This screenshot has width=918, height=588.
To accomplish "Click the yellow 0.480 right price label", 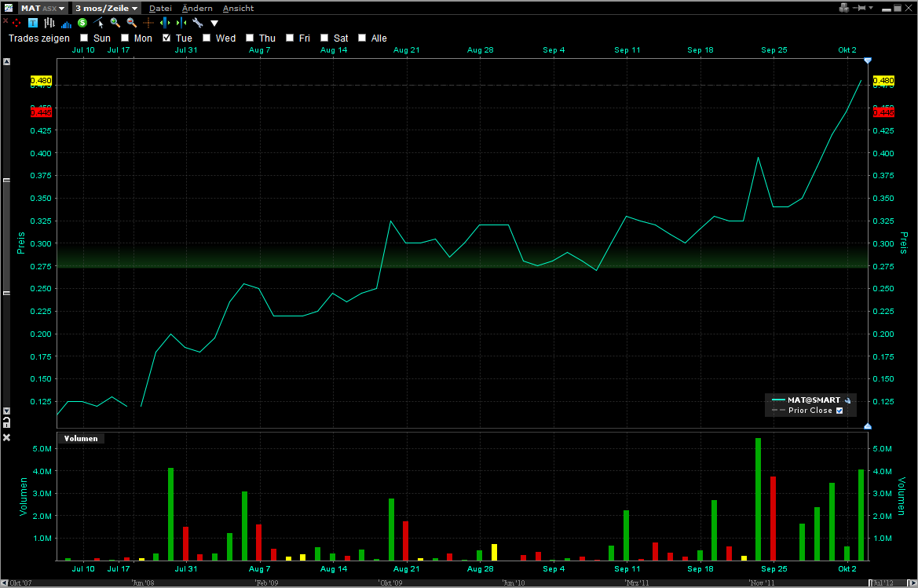I will tap(883, 80).
